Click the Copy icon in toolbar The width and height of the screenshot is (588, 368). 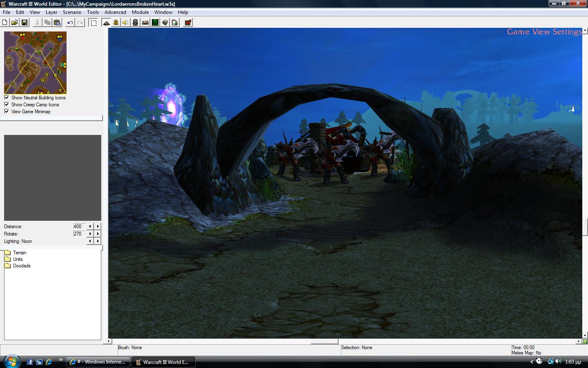[47, 22]
